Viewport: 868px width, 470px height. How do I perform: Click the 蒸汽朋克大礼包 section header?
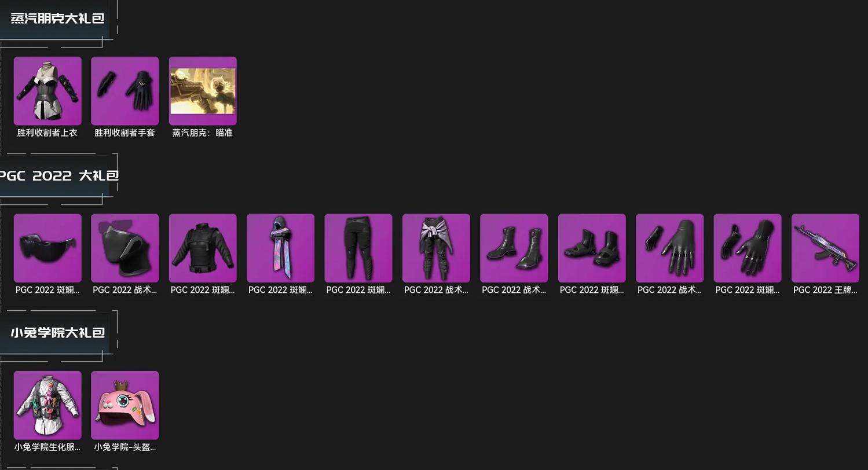pos(58,18)
